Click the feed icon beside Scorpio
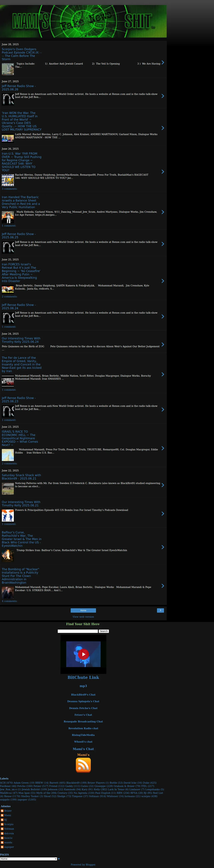Image resolution: width=214 pixels, height=868 pixels. [2, 824]
